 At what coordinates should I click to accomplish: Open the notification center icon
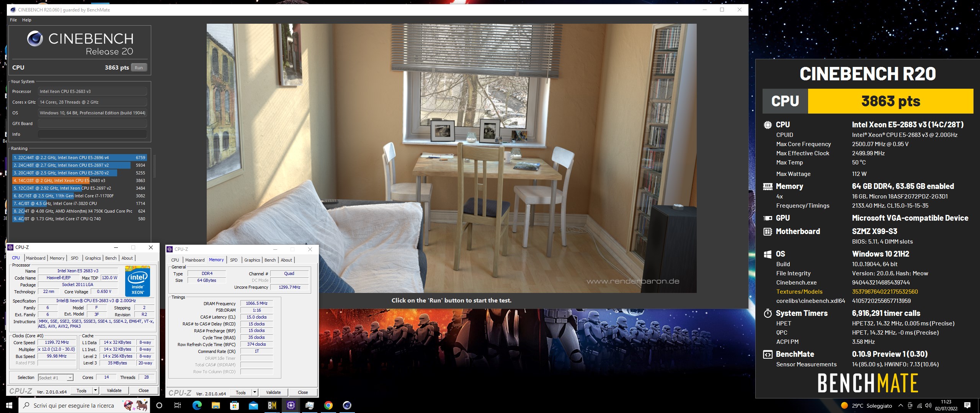point(967,405)
